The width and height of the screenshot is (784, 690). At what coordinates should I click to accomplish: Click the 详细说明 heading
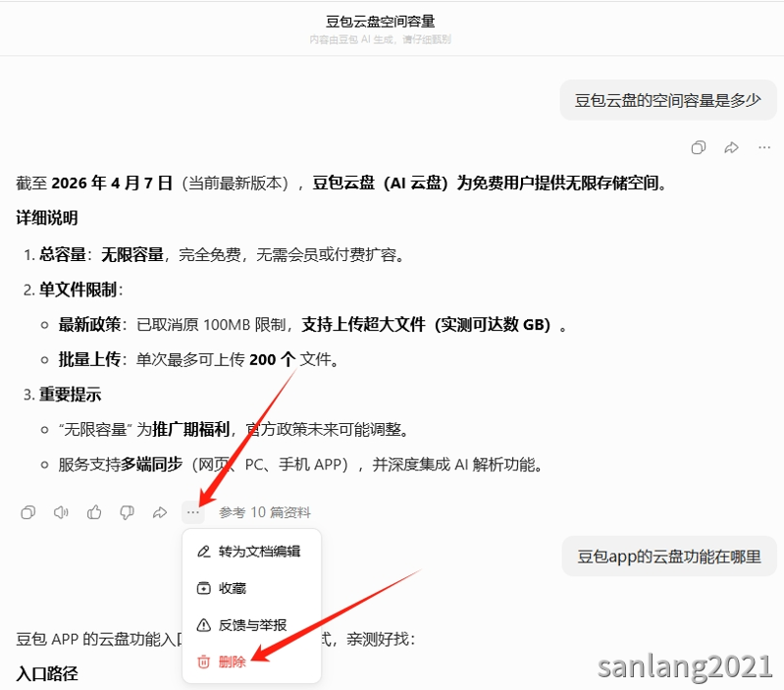(47, 218)
